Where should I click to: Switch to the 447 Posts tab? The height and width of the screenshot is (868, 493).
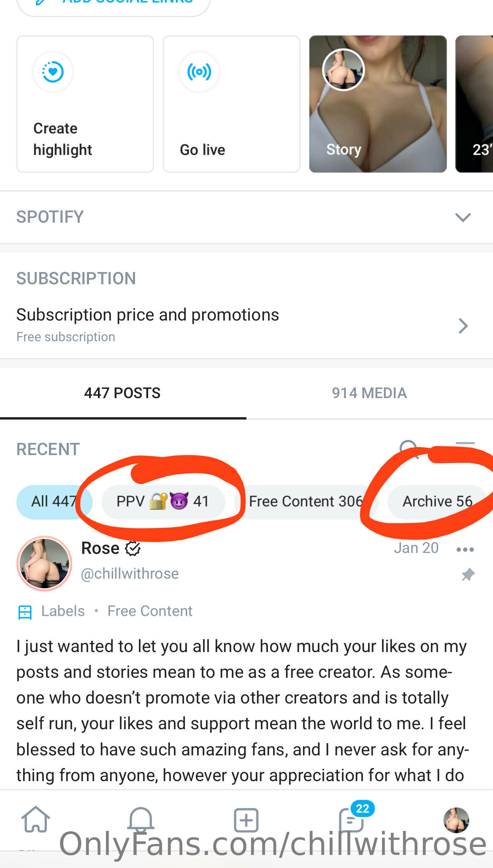coord(123,393)
